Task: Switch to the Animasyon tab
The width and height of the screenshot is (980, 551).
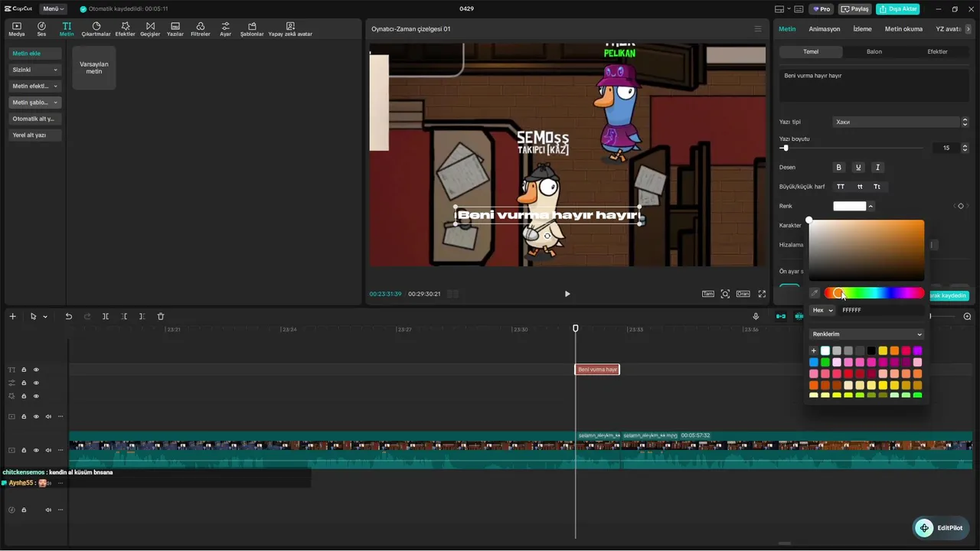Action: 825,29
